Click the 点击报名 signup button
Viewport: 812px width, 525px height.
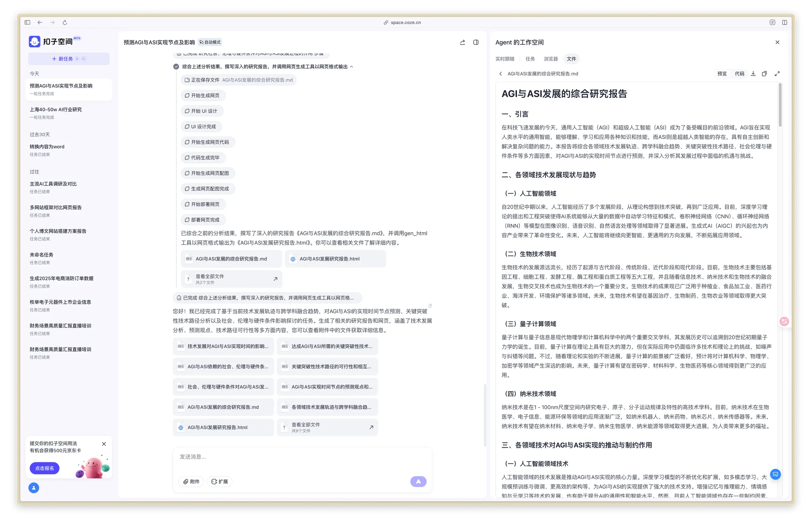[44, 468]
